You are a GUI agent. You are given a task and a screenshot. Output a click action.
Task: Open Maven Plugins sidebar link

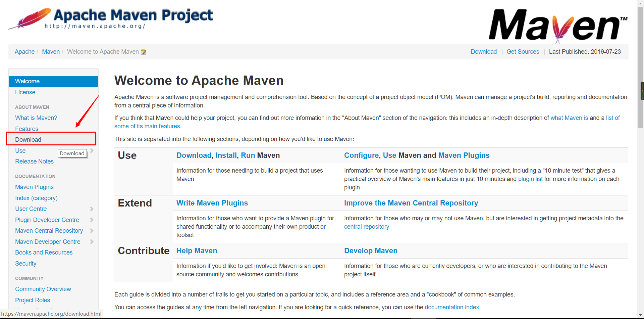click(34, 187)
